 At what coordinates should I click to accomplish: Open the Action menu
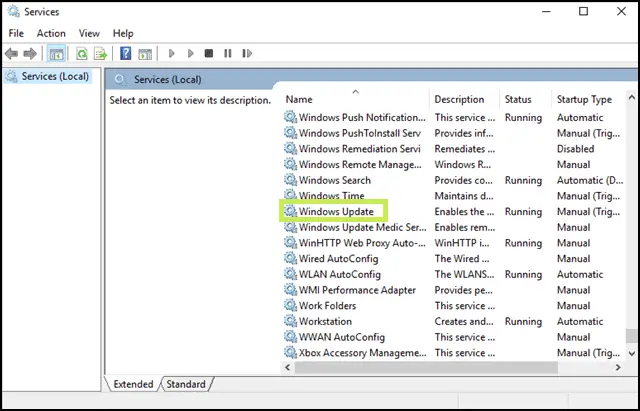tap(51, 33)
